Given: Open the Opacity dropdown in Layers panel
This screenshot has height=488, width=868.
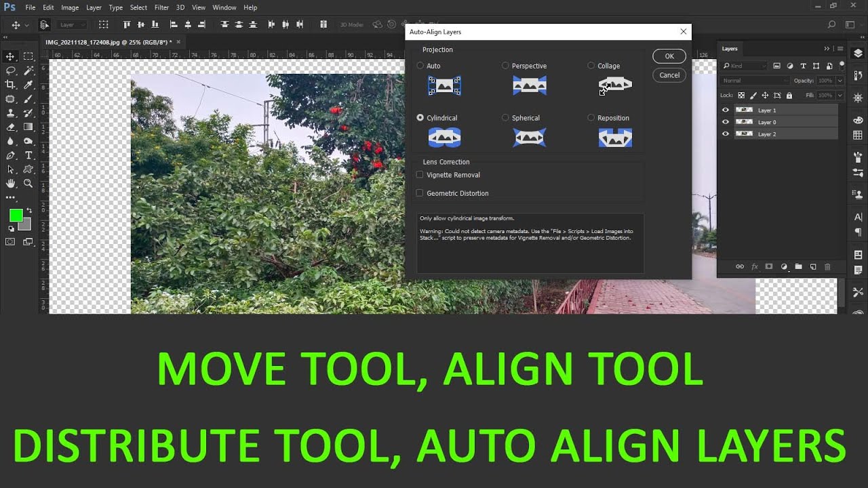Looking at the screenshot, I should 840,81.
